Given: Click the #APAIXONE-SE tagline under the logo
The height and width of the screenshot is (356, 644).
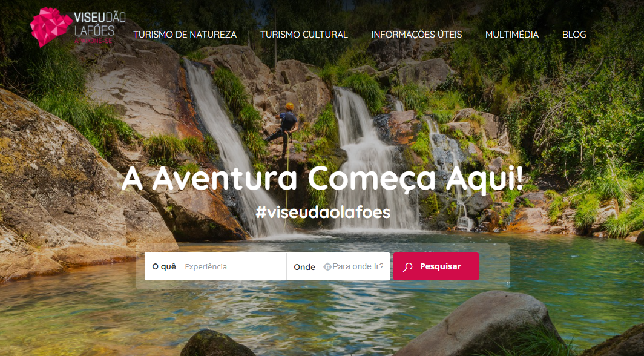Looking at the screenshot, I should coord(93,41).
